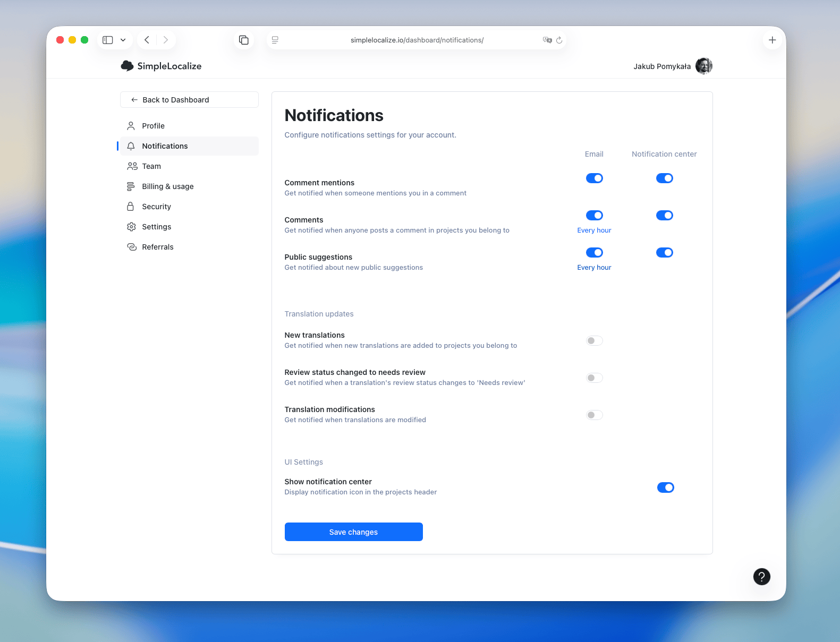Open a new tab with plus button
The image size is (840, 642).
click(773, 40)
